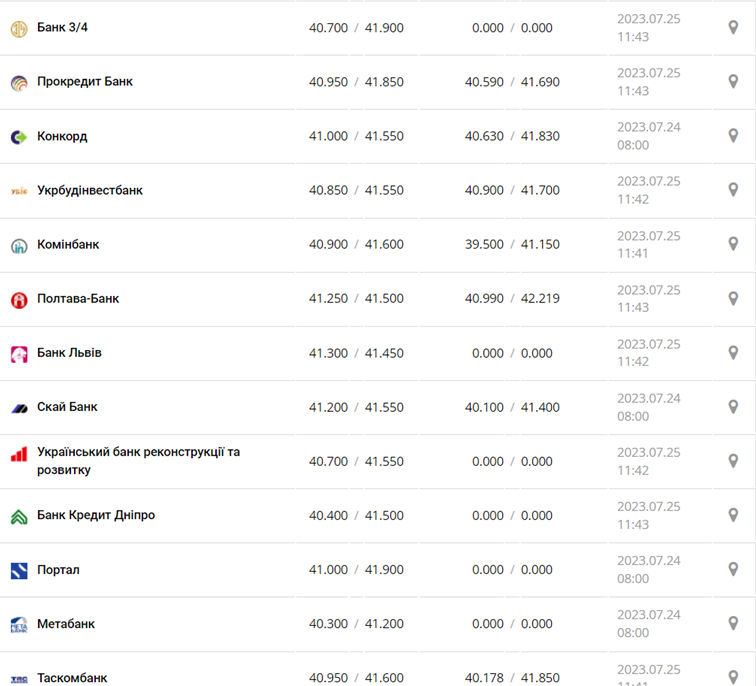Show branch locations for Укрбудінвестбанк
This screenshot has width=756, height=686.
[733, 190]
